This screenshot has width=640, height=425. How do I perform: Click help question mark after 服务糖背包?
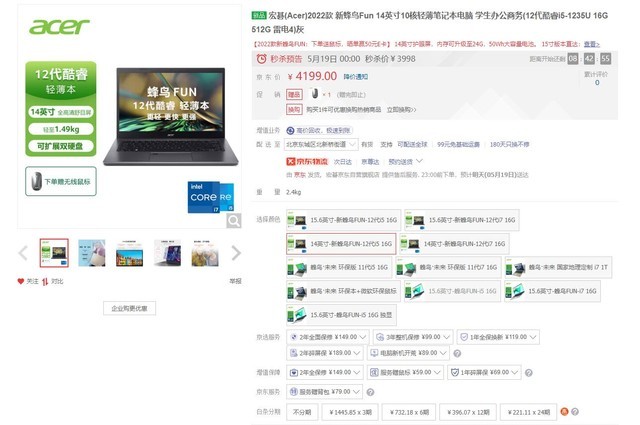[370, 392]
